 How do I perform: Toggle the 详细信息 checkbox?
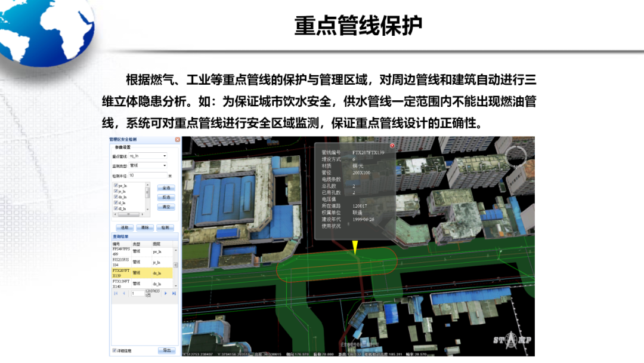click(x=114, y=350)
